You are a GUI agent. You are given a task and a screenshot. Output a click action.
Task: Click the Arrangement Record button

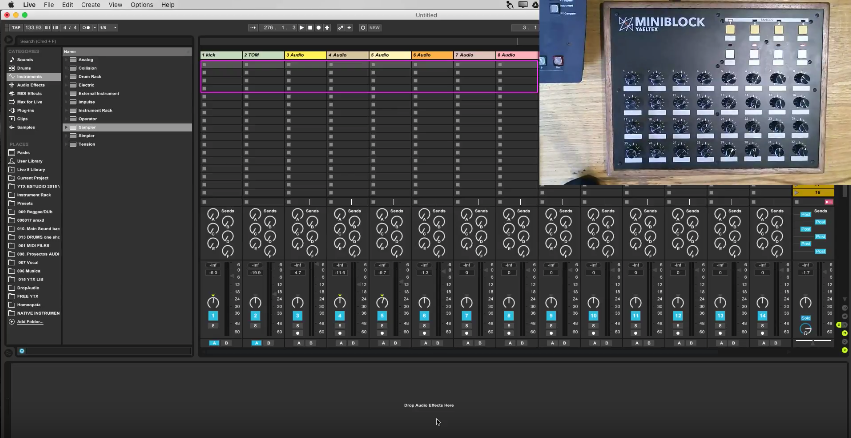point(319,27)
